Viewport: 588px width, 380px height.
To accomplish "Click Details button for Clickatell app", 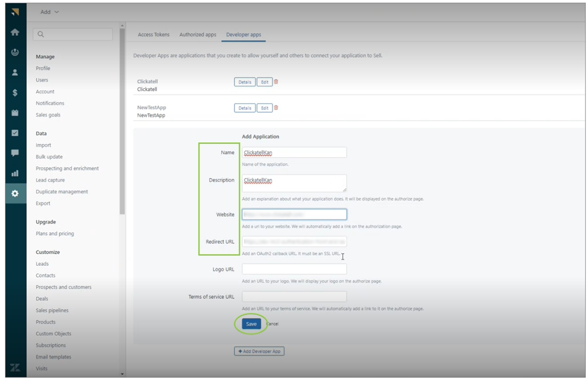I will point(244,82).
